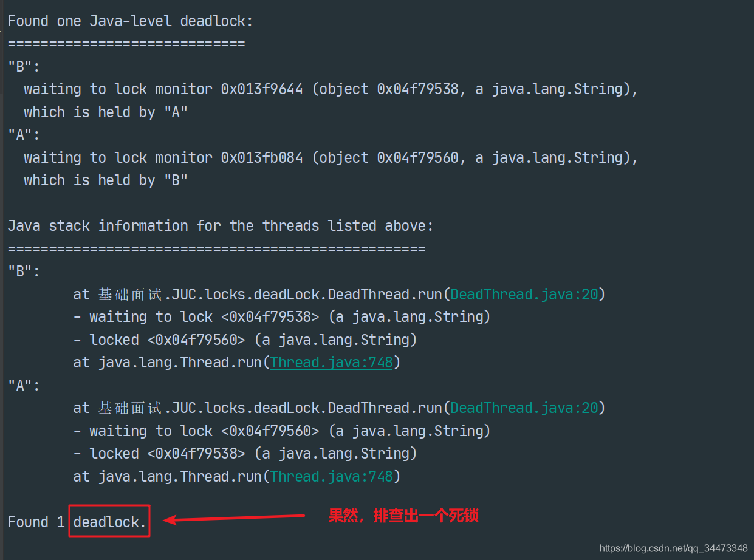The image size is (754, 560).
Task: Click the red-boxed "deadlock." word
Action: click(109, 521)
